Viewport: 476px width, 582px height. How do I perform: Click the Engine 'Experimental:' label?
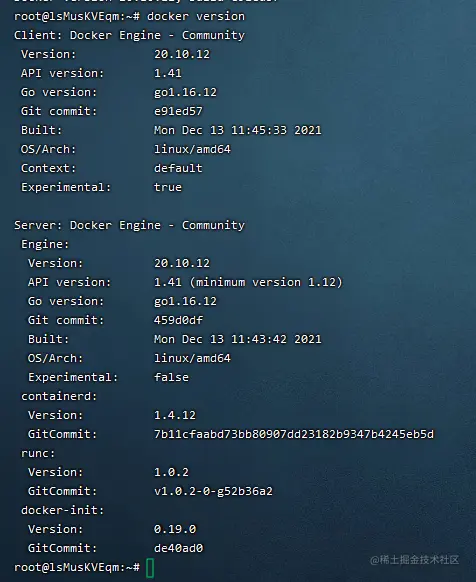click(x=73, y=377)
